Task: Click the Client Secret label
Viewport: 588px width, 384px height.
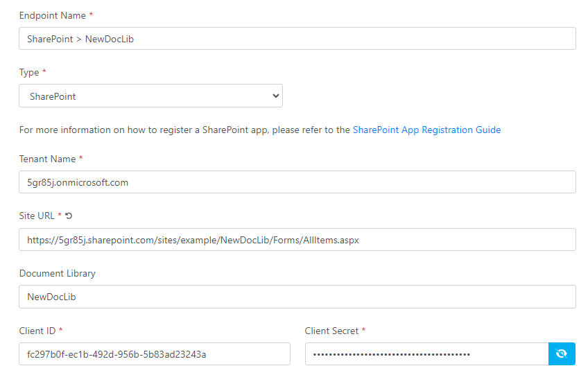Action: coord(331,331)
